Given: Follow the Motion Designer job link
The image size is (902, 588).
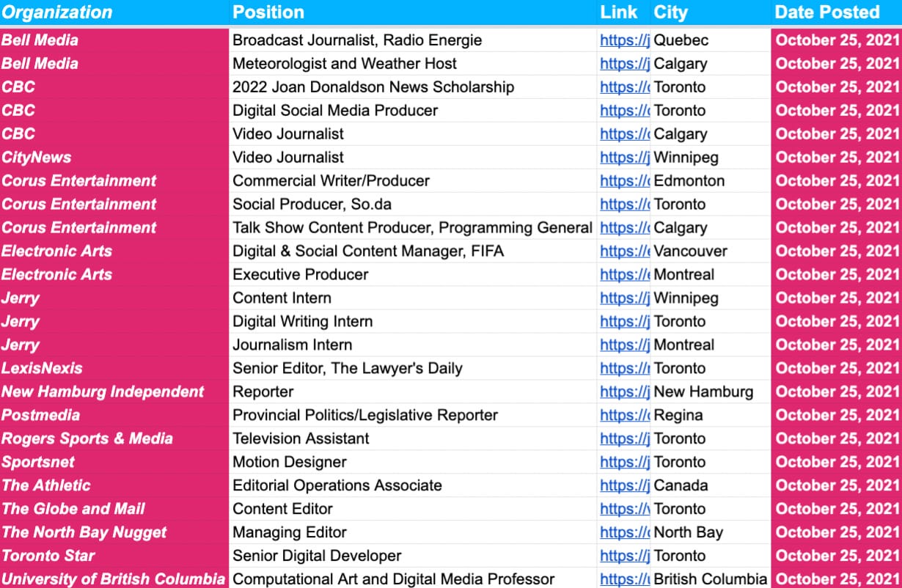Looking at the screenshot, I should pyautogui.click(x=624, y=463).
